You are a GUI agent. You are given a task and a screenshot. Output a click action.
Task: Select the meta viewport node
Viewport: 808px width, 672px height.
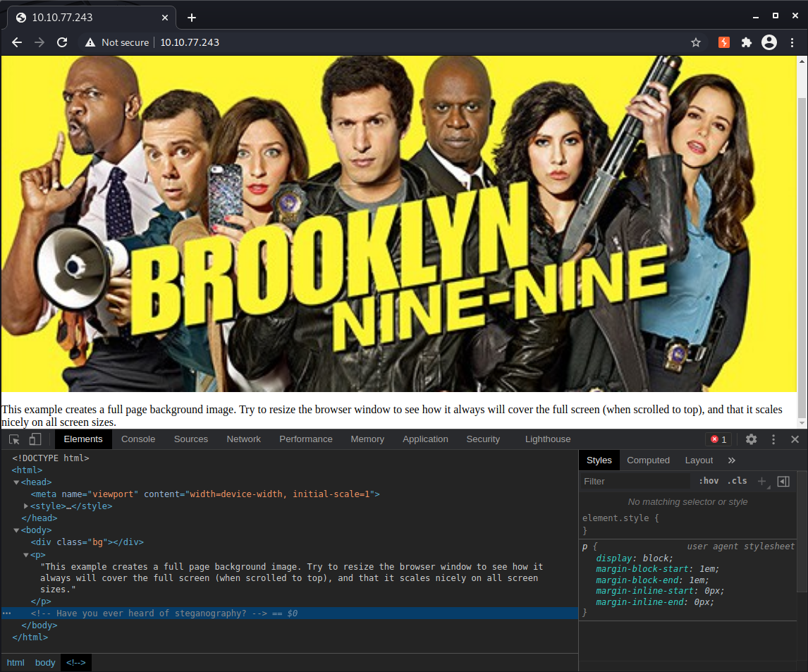tap(205, 494)
